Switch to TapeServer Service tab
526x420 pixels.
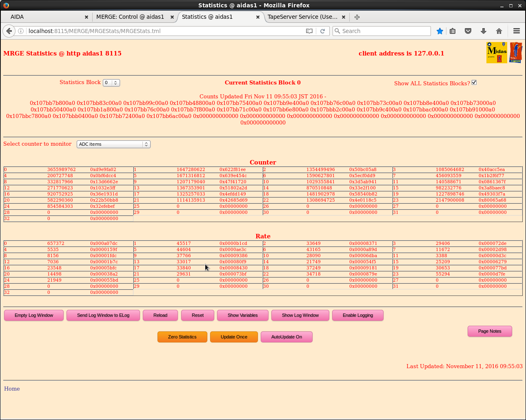(302, 17)
